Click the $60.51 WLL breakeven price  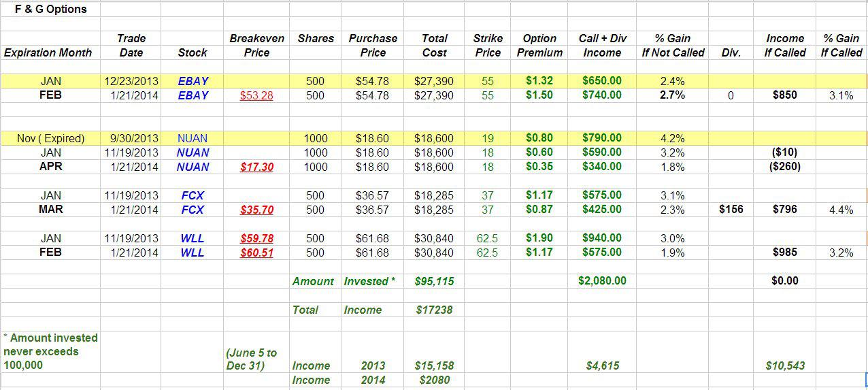pyautogui.click(x=256, y=253)
